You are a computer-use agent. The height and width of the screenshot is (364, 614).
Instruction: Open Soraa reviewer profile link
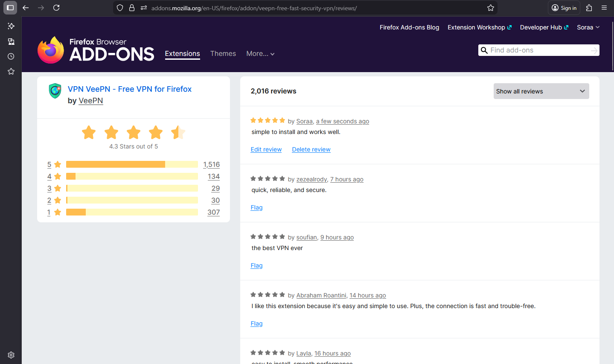(304, 121)
